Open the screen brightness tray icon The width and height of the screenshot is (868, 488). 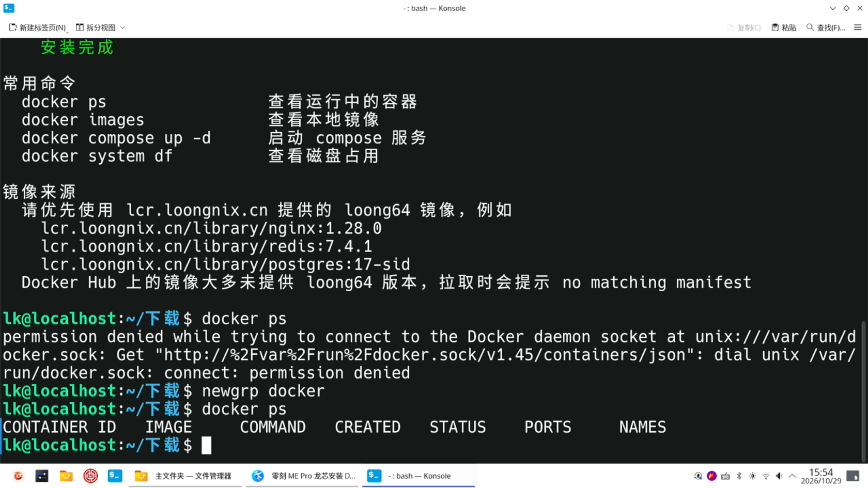(752, 476)
